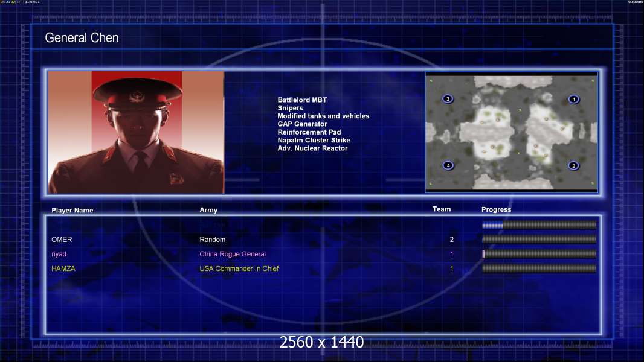The height and width of the screenshot is (362, 644).
Task: Click the "Army" column header
Action: click(x=208, y=210)
